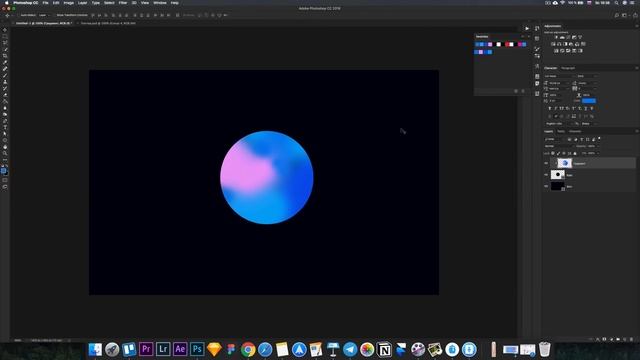Toggle Quick Mask mode icon
This screenshot has width=640, height=360.
(x=5, y=180)
